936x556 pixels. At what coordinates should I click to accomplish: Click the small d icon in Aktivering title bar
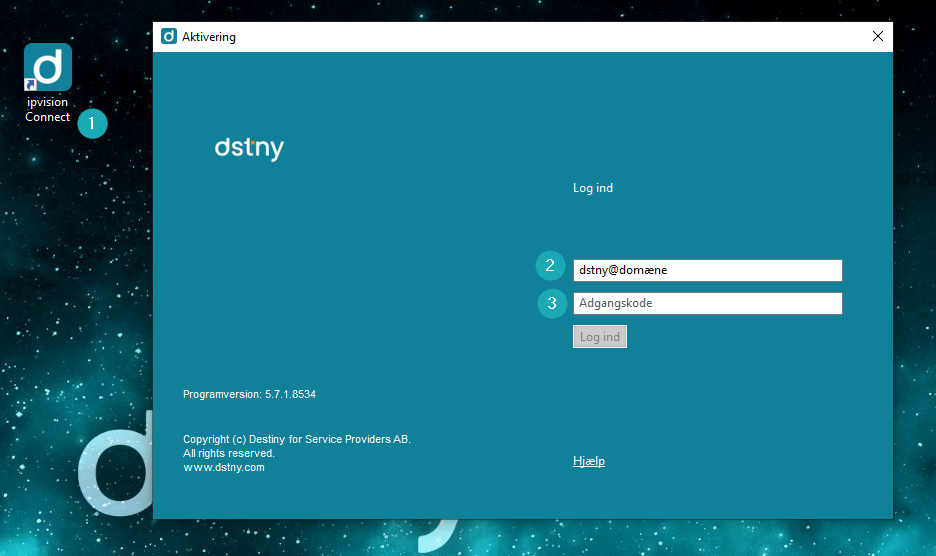(169, 36)
